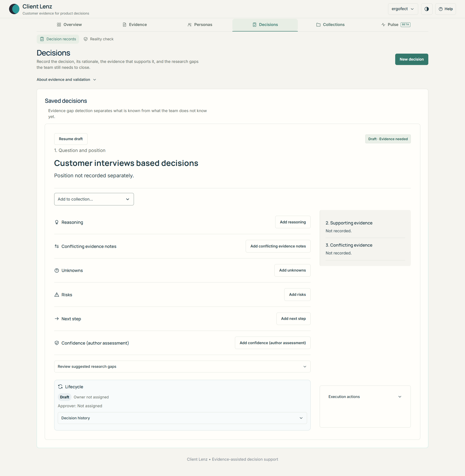Click the Personas people icon
The image size is (465, 476).
coord(190,25)
